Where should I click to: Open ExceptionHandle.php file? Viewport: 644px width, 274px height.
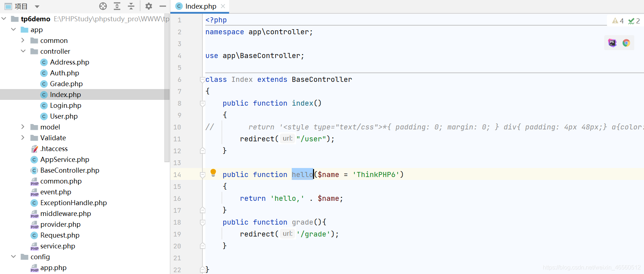[x=73, y=203]
